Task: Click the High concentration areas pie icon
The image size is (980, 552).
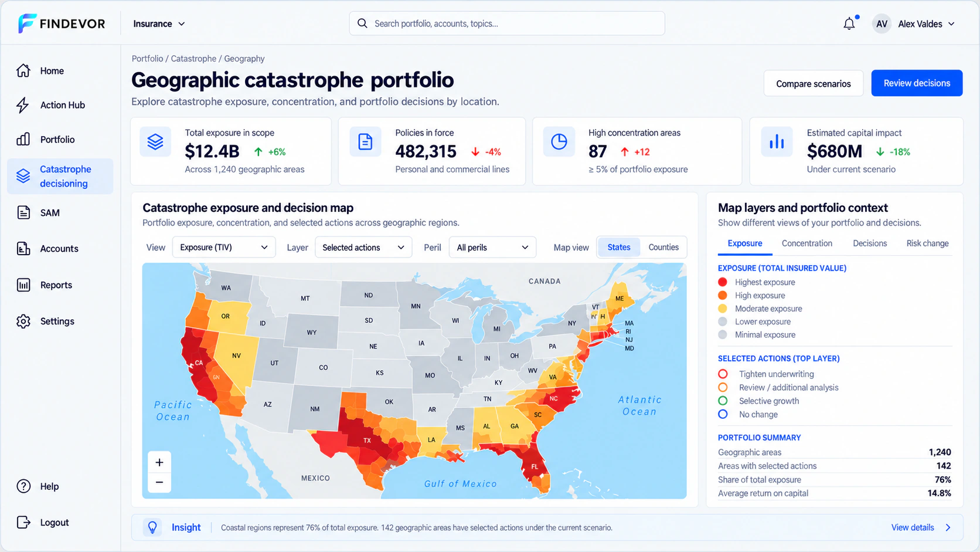Action: click(x=559, y=142)
